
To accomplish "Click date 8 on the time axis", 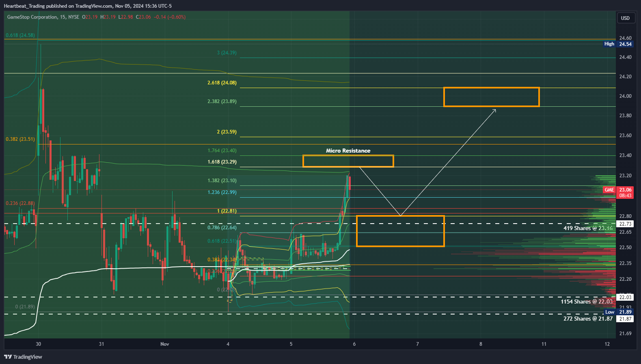I will (x=481, y=344).
